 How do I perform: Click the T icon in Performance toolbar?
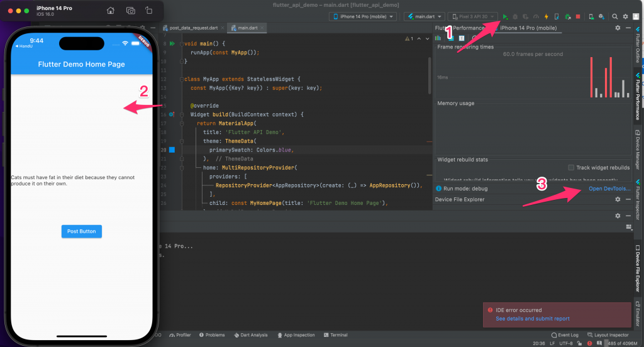click(462, 38)
